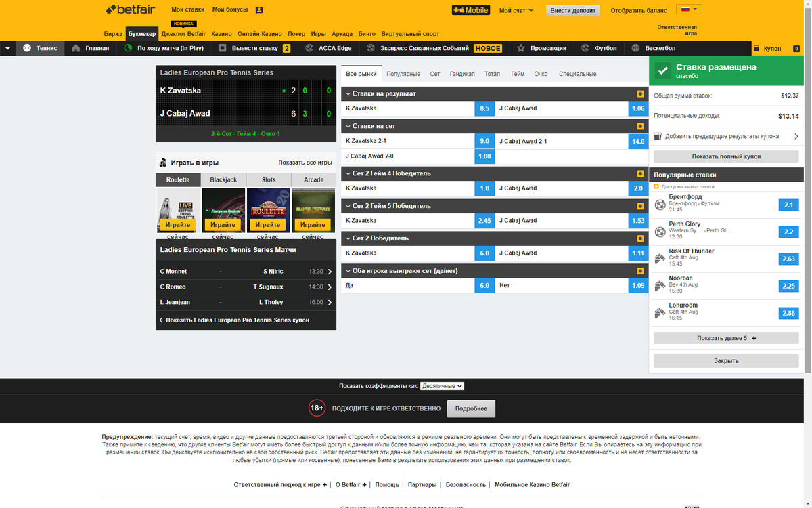Switch to the Биржа tab

coord(114,33)
